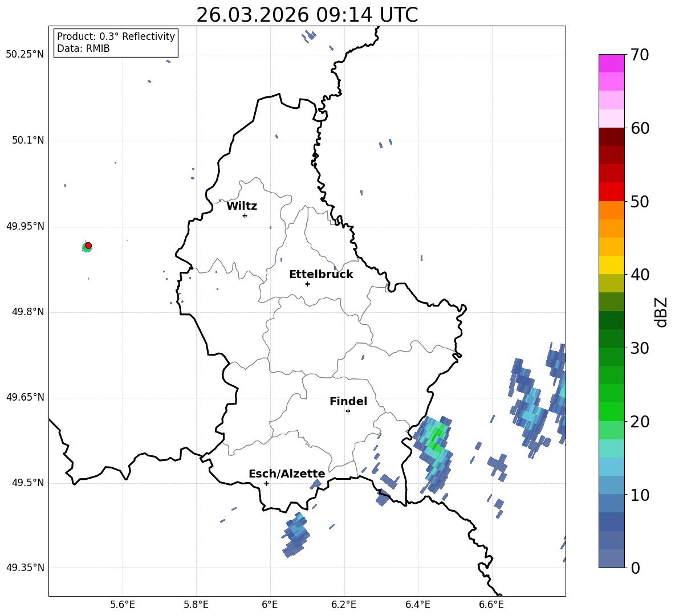675x616 pixels.
Task: Click the 0 tick label on colorbar
Action: pyautogui.click(x=636, y=568)
